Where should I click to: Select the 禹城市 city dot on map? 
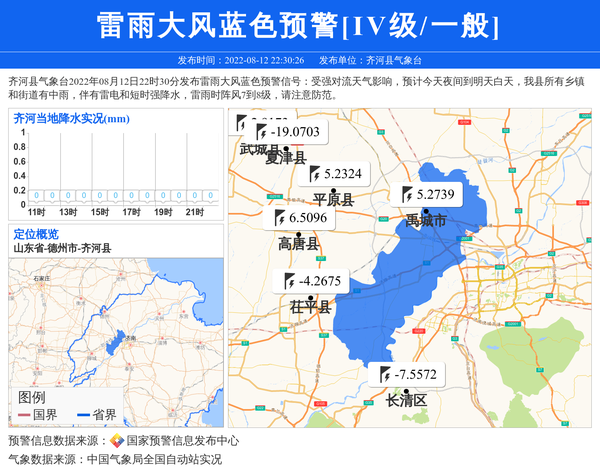tap(426, 211)
